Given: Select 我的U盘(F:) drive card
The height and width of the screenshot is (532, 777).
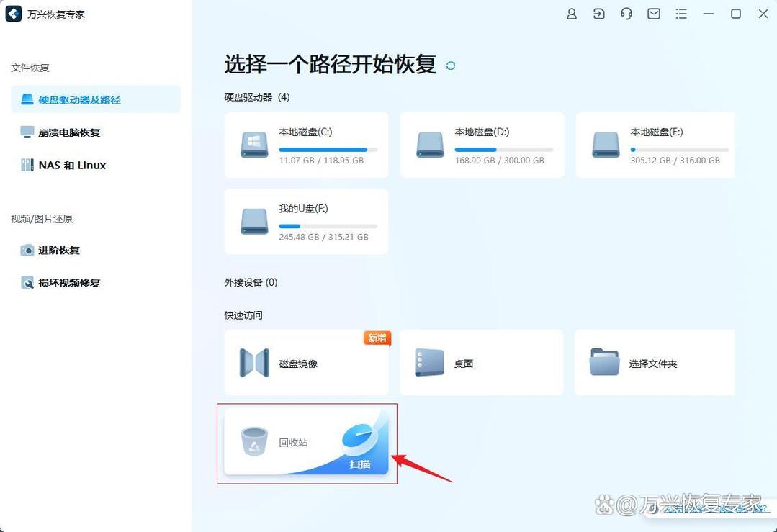Looking at the screenshot, I should tap(306, 221).
